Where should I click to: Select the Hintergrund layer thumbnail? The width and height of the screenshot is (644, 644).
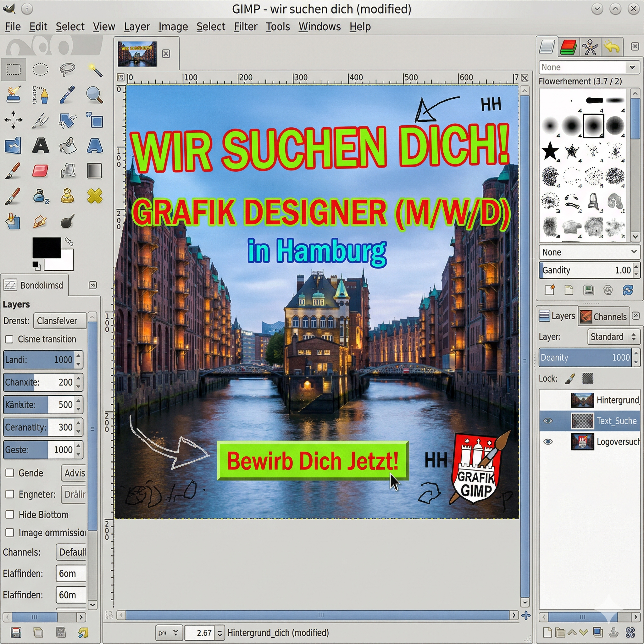point(582,400)
